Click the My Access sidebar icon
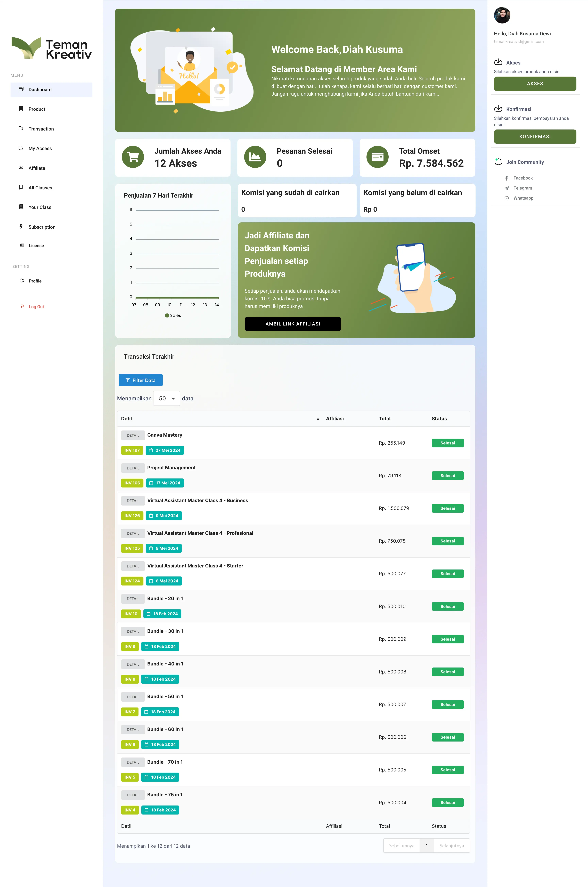Image resolution: width=588 pixels, height=887 pixels. (21, 148)
